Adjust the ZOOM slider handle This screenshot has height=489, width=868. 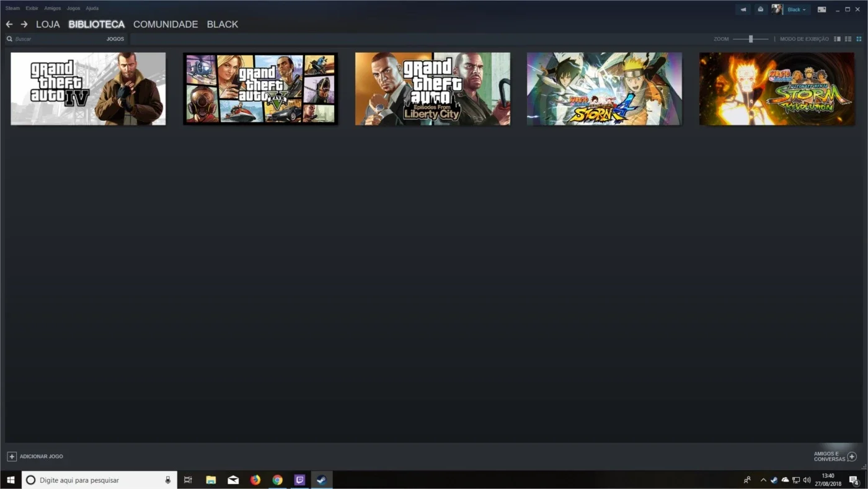point(751,39)
